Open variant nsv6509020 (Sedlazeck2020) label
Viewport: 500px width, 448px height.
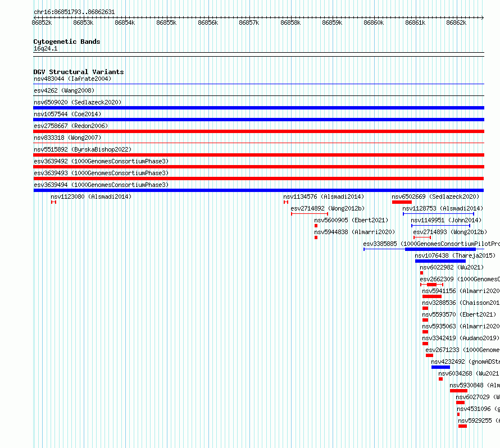pyautogui.click(x=78, y=102)
